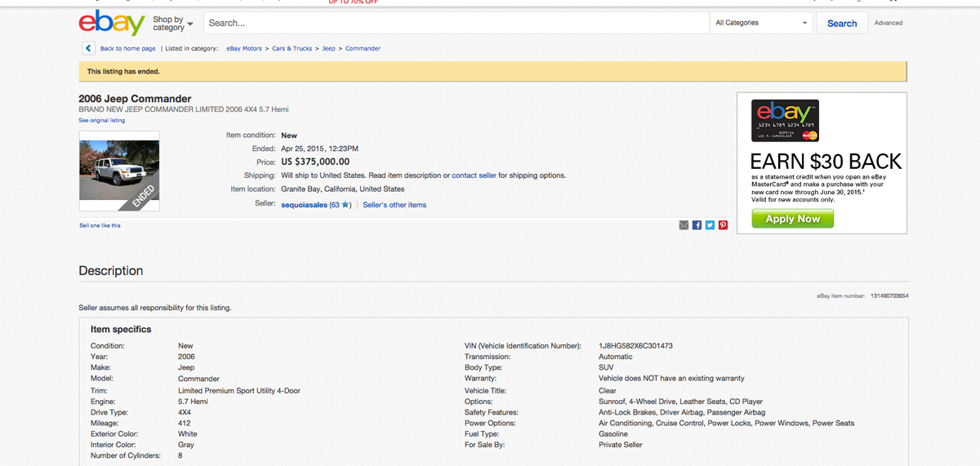This screenshot has width=980, height=466.
Task: Click Granite Bay, California location text
Action: click(342, 189)
